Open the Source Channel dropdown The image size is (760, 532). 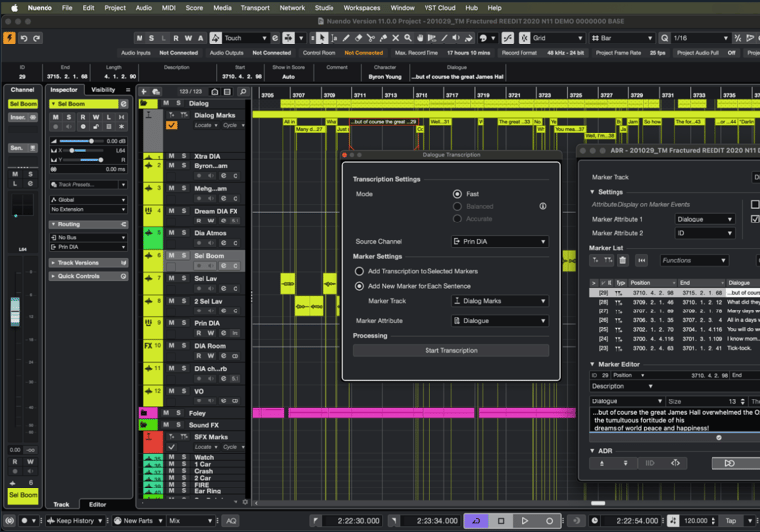click(500, 241)
